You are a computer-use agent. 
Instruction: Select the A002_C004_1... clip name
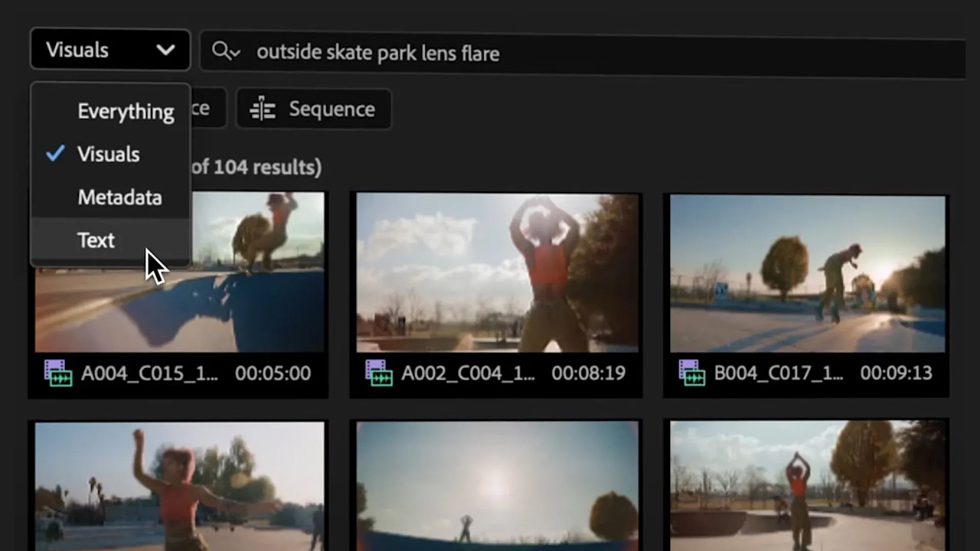pyautogui.click(x=470, y=373)
